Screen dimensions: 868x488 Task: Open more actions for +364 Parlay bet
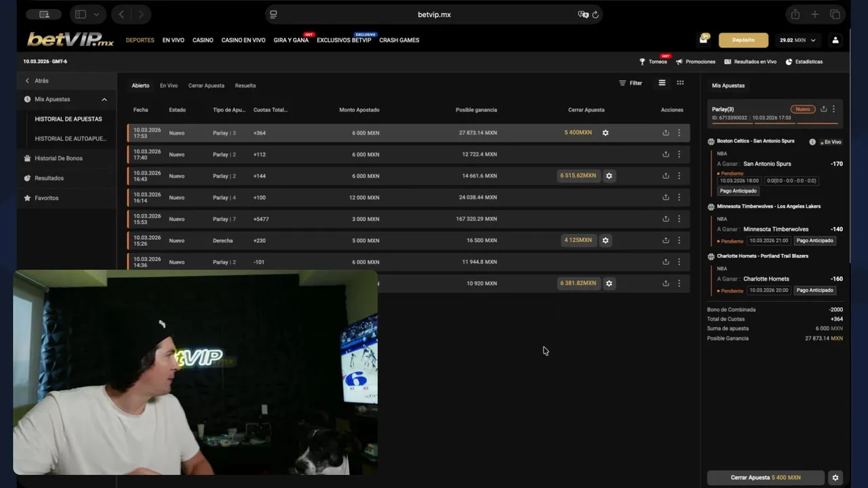tap(679, 133)
